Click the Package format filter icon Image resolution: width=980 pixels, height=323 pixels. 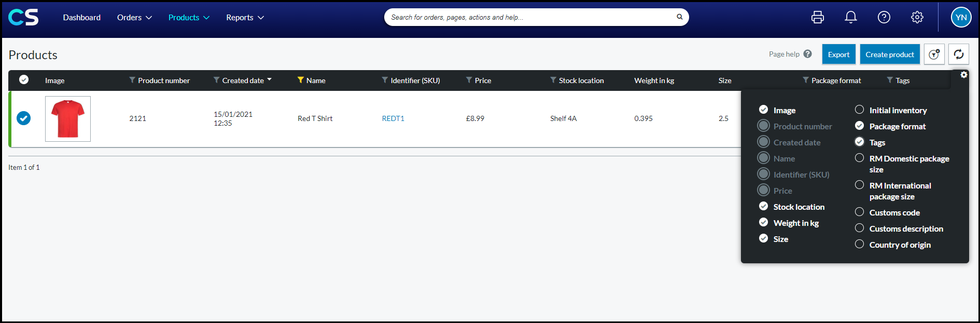point(806,80)
